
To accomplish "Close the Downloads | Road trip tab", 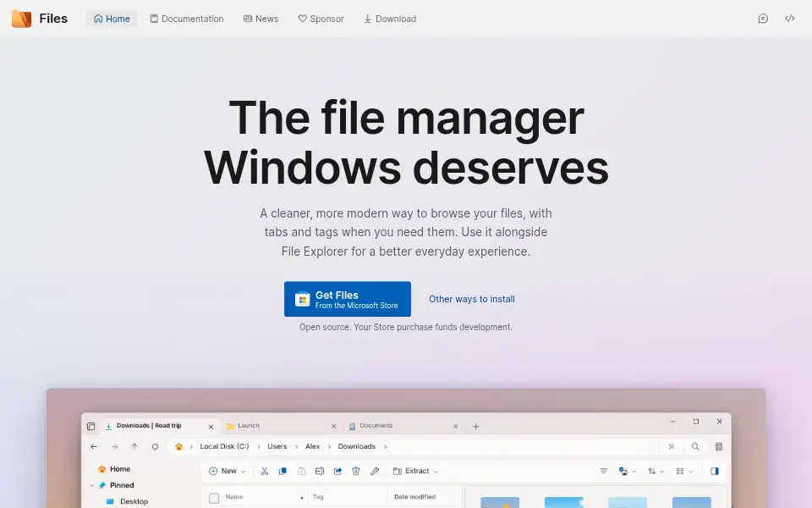I will (211, 427).
